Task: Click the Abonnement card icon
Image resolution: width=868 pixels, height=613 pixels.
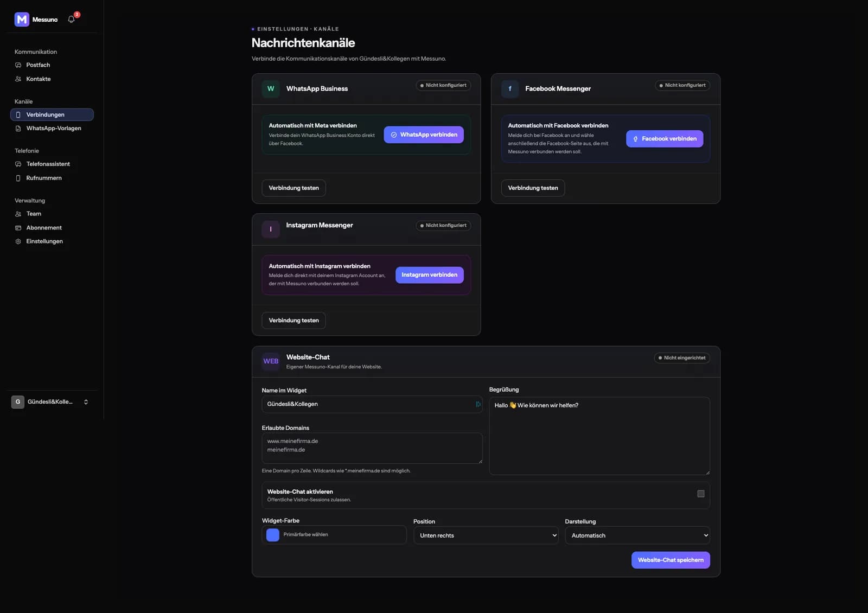Action: pyautogui.click(x=18, y=228)
